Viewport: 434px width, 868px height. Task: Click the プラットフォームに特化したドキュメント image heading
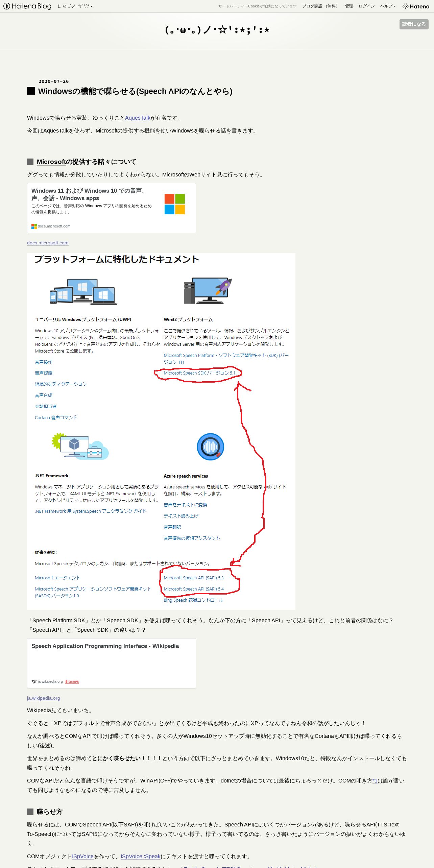point(117,259)
